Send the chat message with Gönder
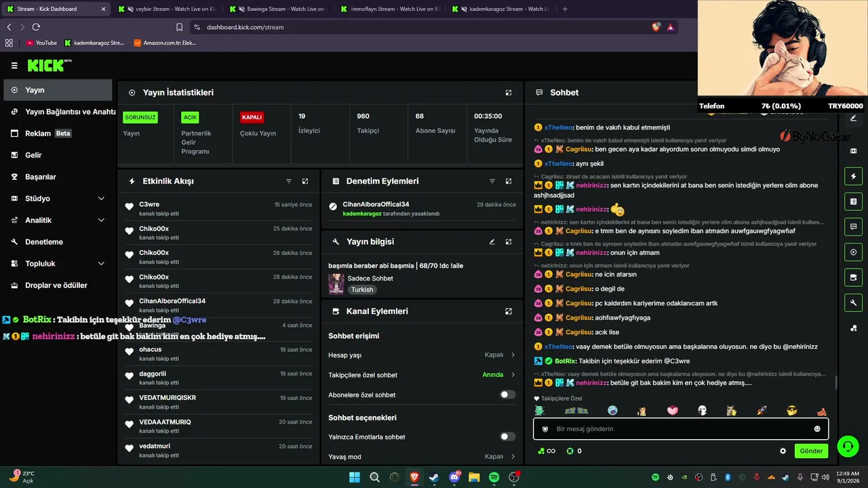The width and height of the screenshot is (868, 488). (811, 451)
